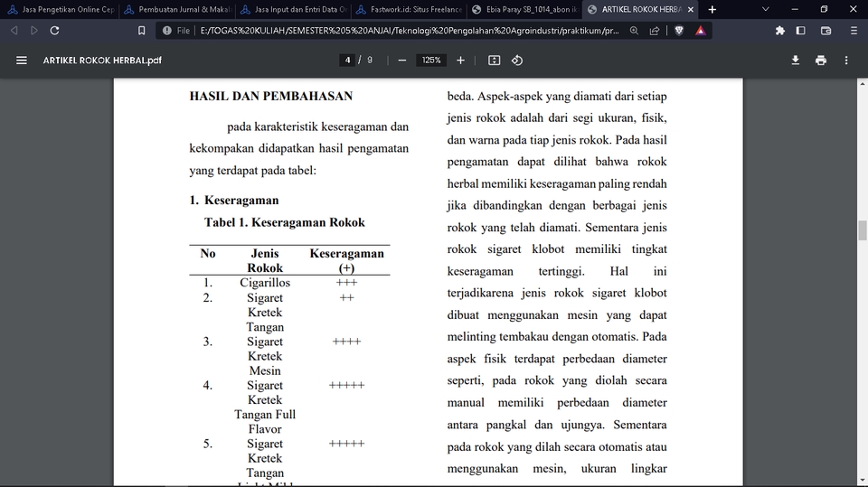
Task: Rotate the PDF counterclockwise
Action: coord(517,61)
